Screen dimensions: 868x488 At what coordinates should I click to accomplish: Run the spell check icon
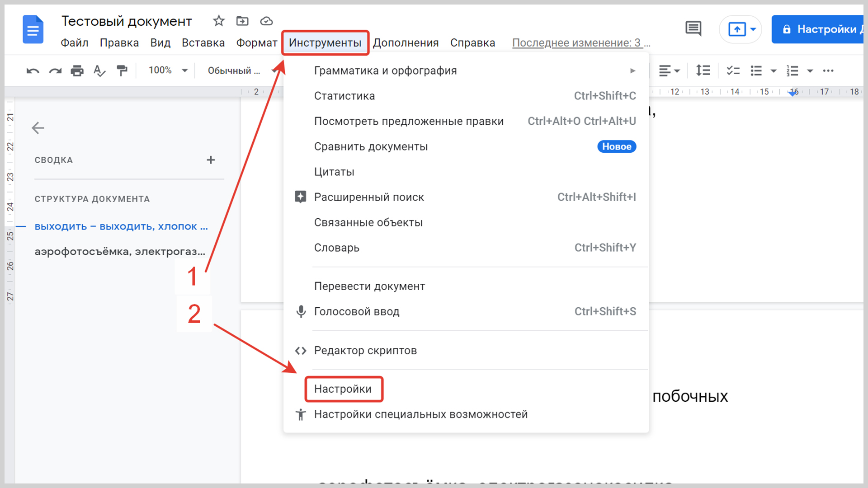(99, 71)
